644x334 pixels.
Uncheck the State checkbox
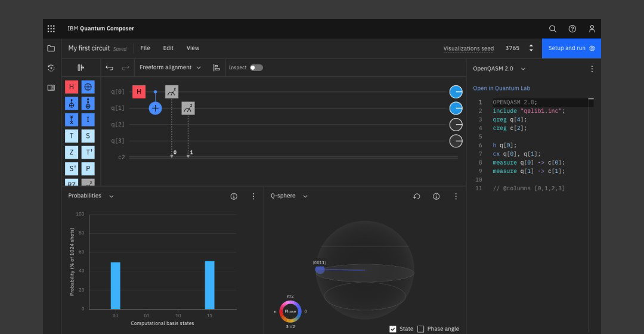coord(392,329)
